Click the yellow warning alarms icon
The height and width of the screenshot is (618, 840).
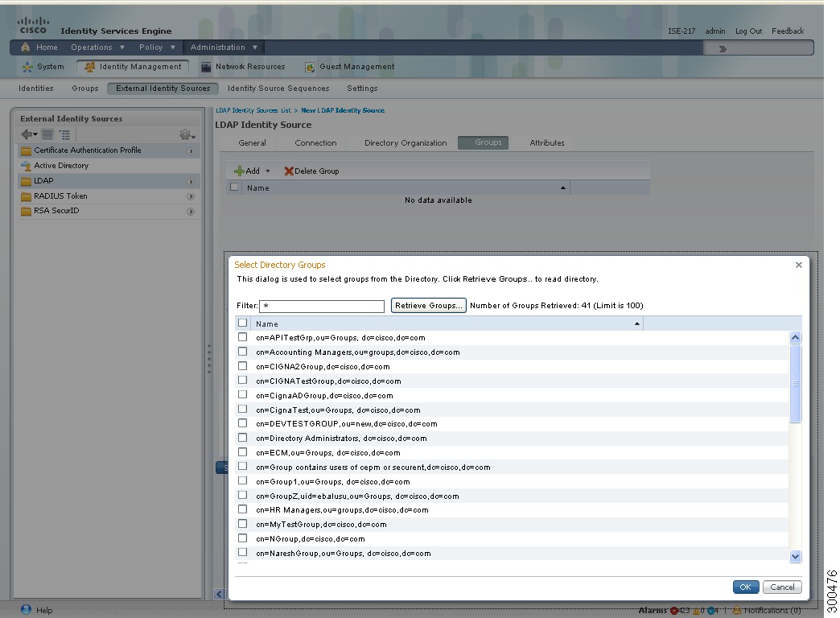[697, 610]
